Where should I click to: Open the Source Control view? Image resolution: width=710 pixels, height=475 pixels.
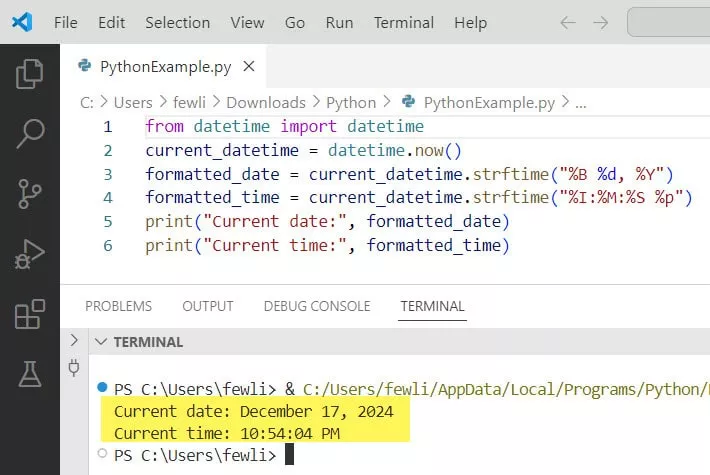30,194
